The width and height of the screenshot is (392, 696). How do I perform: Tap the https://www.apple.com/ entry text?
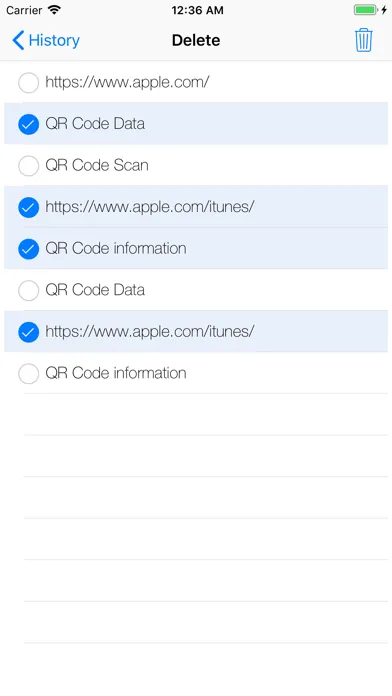click(x=127, y=82)
